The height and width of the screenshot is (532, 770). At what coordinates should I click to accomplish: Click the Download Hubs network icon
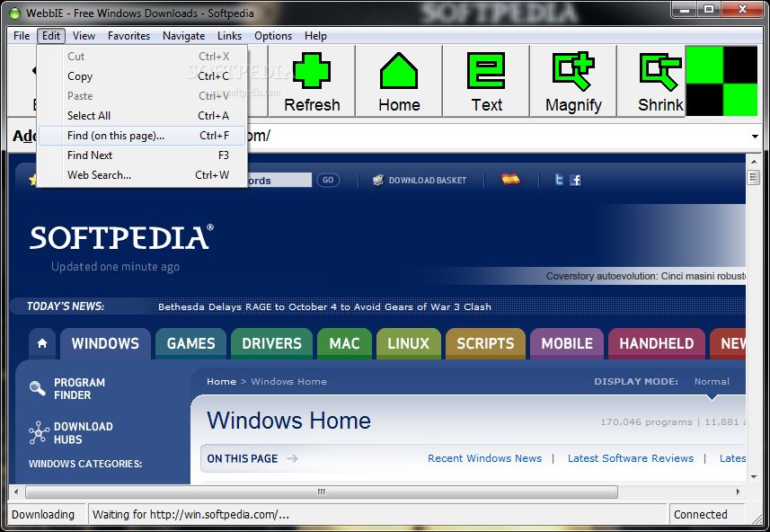click(x=39, y=433)
